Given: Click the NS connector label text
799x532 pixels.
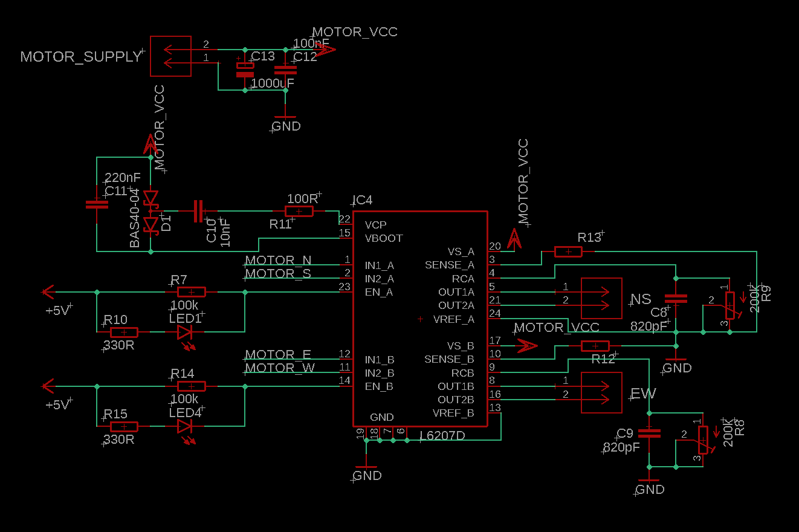Looking at the screenshot, I should [642, 299].
